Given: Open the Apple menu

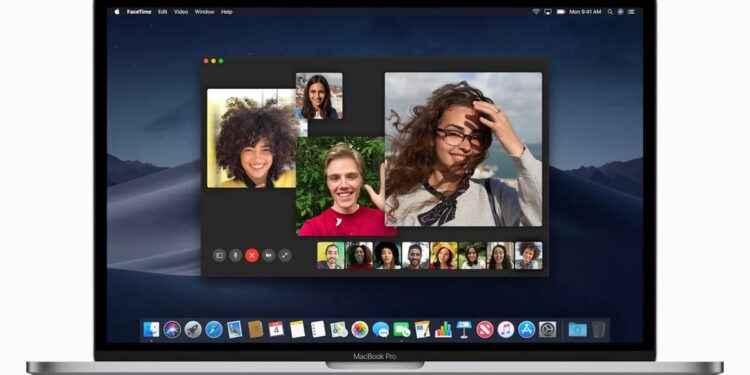Looking at the screenshot, I should point(117,12).
